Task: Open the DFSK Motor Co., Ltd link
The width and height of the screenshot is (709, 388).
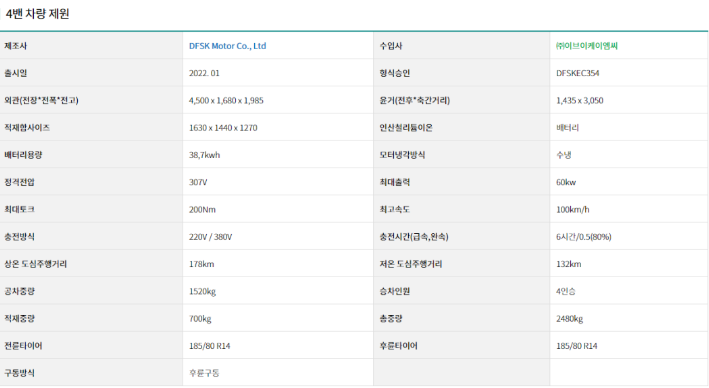Action: [x=227, y=46]
